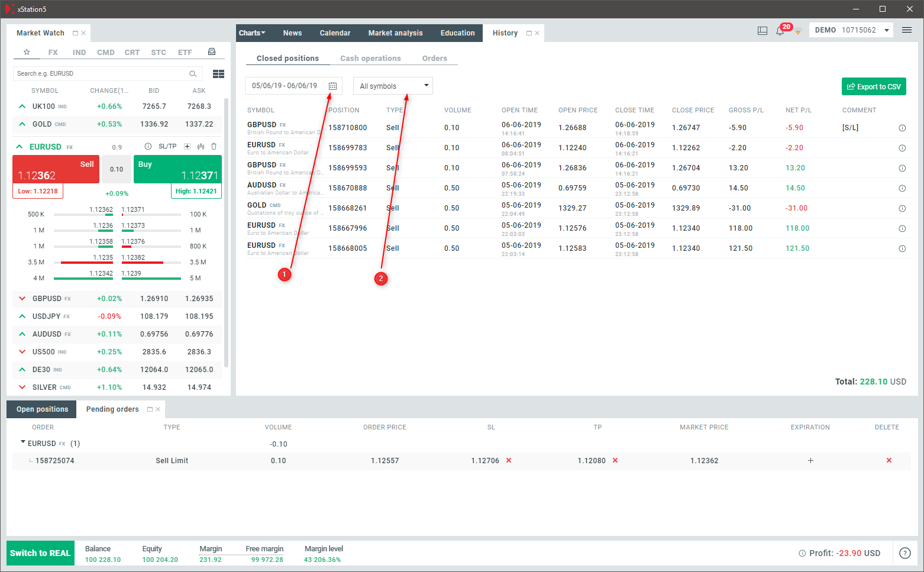This screenshot has height=572, width=924.
Task: Switch to Cash operations tab
Action: (x=370, y=59)
